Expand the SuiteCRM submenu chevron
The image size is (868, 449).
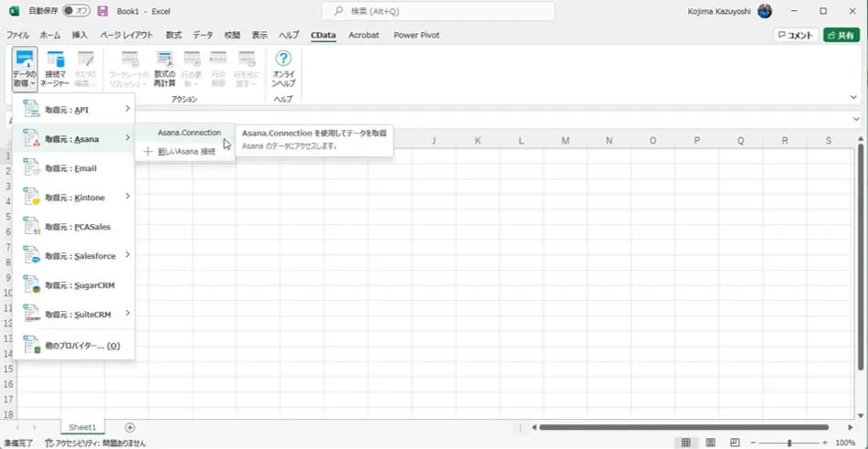pos(127,313)
